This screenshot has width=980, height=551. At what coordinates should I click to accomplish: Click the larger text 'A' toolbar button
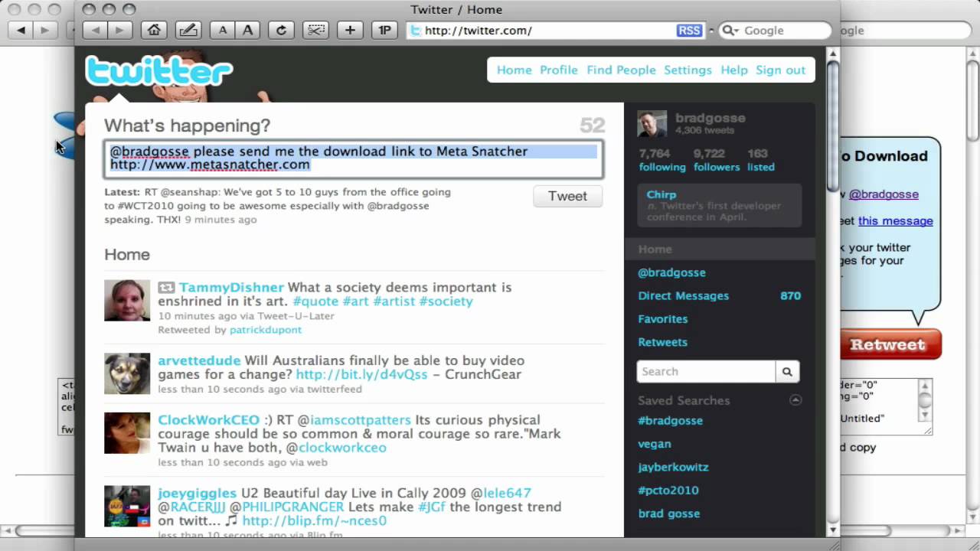247,30
